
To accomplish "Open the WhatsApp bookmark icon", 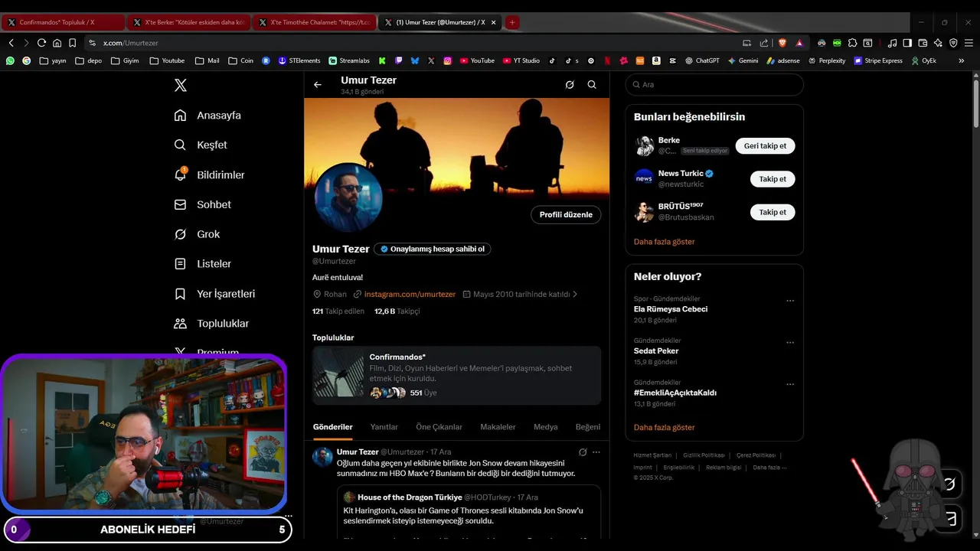I will click(x=10, y=60).
